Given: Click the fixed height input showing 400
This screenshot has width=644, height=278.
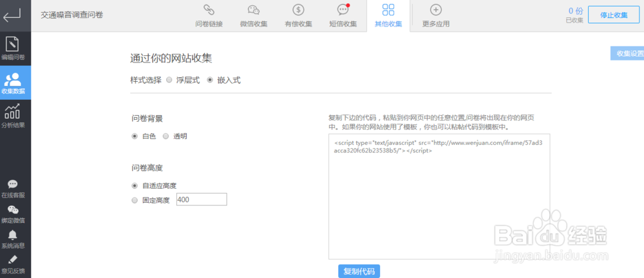Looking at the screenshot, I should click(201, 199).
